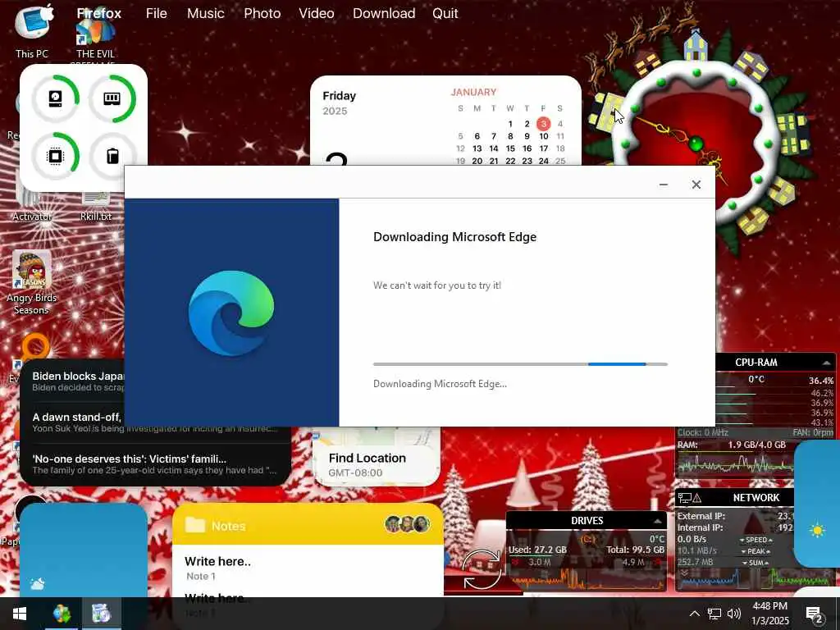Click the folder icon in Notes widget
840x630 pixels.
click(195, 525)
